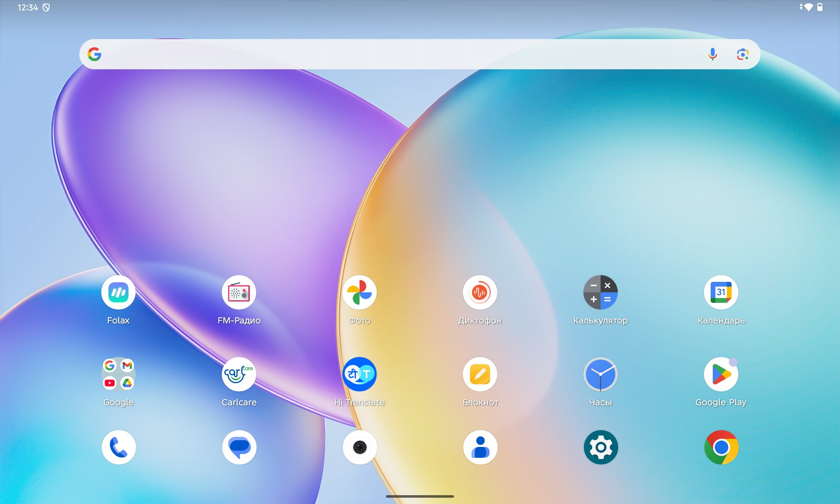Tap the shield icon in status bar
This screenshot has height=504, width=840.
tap(46, 8)
